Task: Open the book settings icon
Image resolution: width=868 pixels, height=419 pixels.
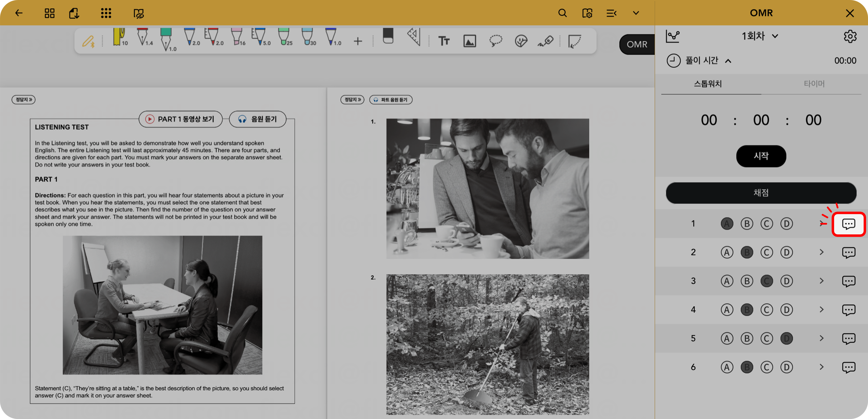Action: pyautogui.click(x=587, y=13)
